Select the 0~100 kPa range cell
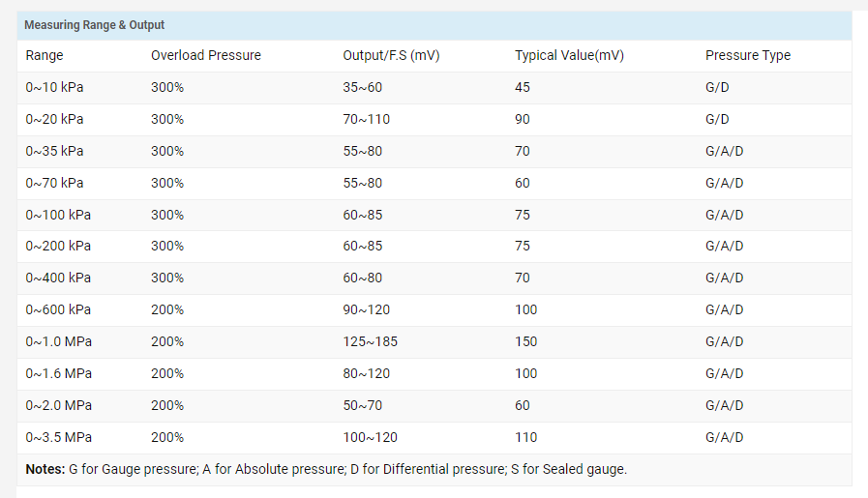This screenshot has width=868, height=498. (x=58, y=215)
